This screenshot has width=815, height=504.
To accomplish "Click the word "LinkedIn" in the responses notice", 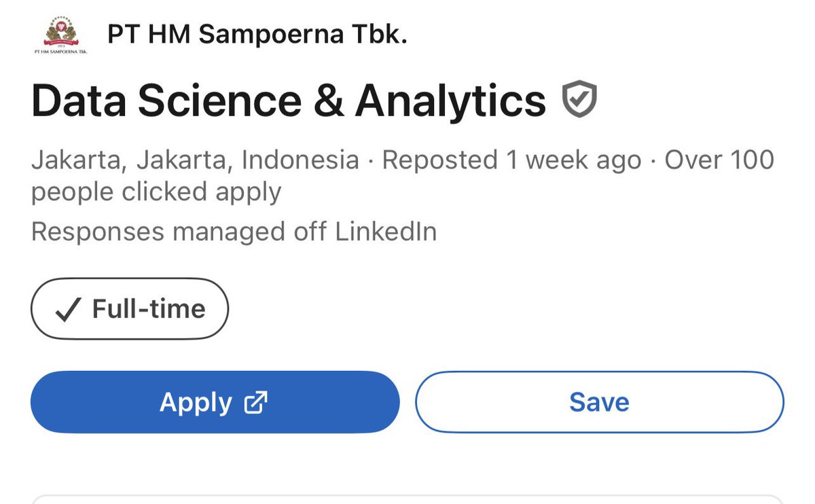I will (x=386, y=232).
